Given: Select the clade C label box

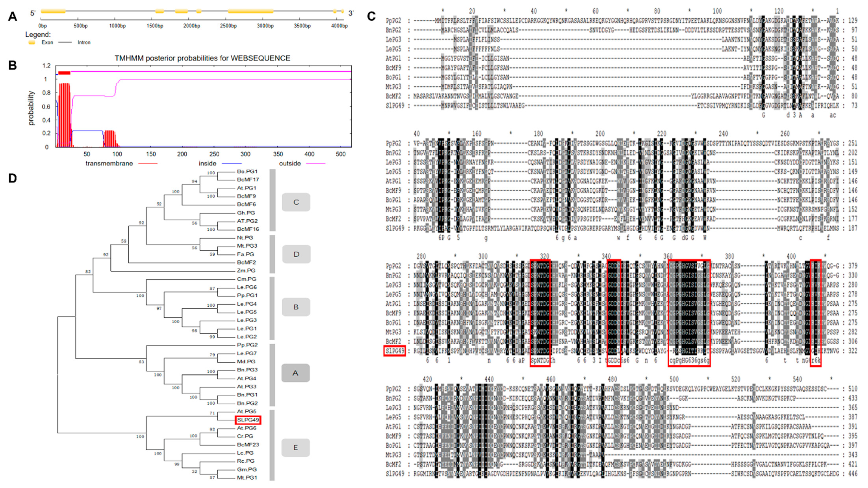Looking at the screenshot, I should point(296,202).
